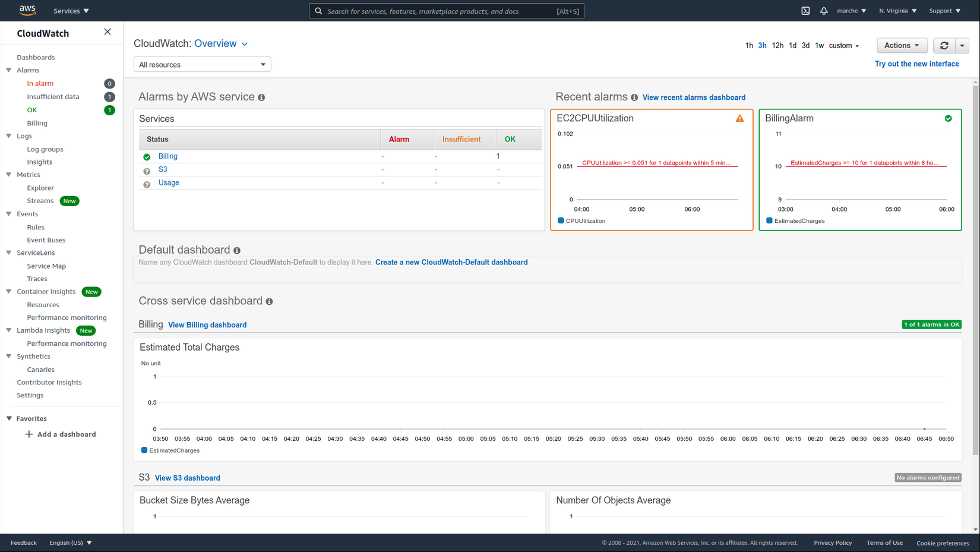980x552 pixels.
Task: Open the CloudWatch Overview dropdown
Action: 221,43
